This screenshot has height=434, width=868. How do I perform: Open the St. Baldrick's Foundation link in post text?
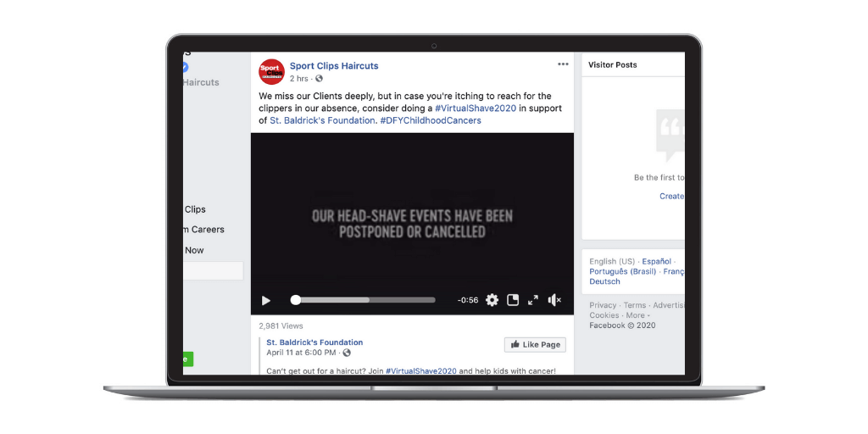[x=322, y=120]
